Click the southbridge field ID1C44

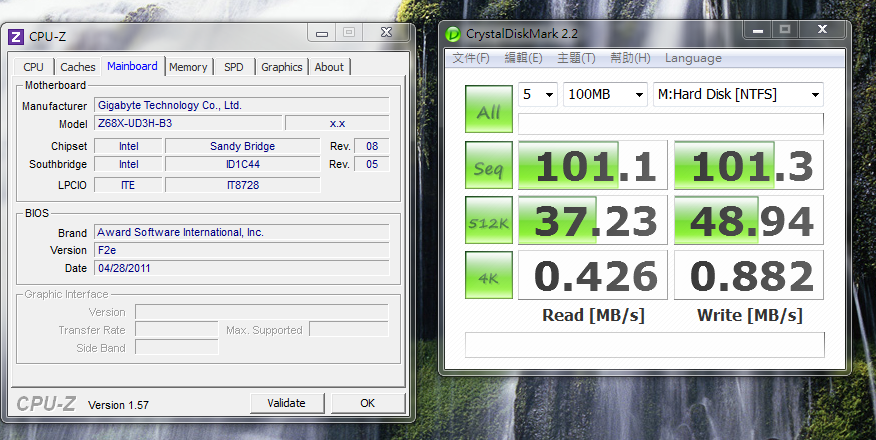point(242,164)
